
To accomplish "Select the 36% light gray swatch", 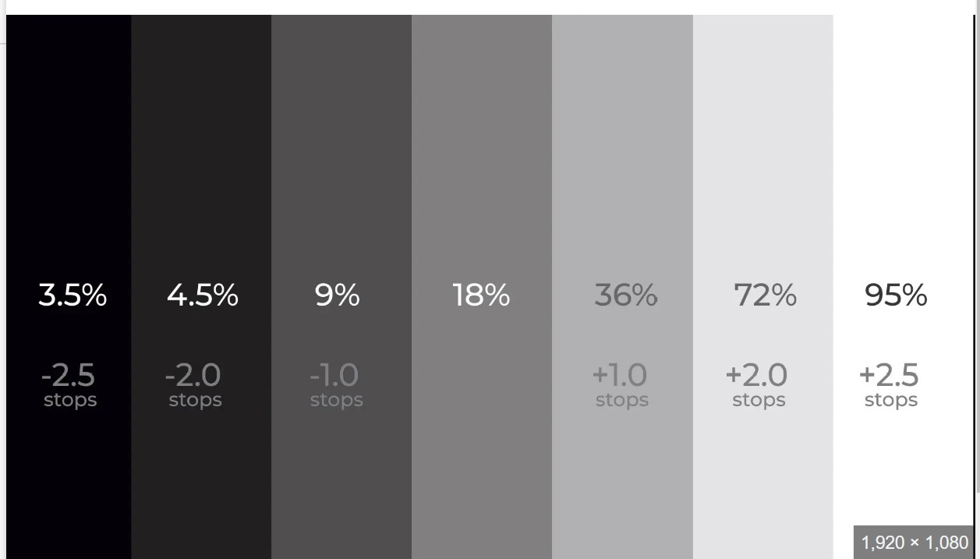I will coord(622,156).
